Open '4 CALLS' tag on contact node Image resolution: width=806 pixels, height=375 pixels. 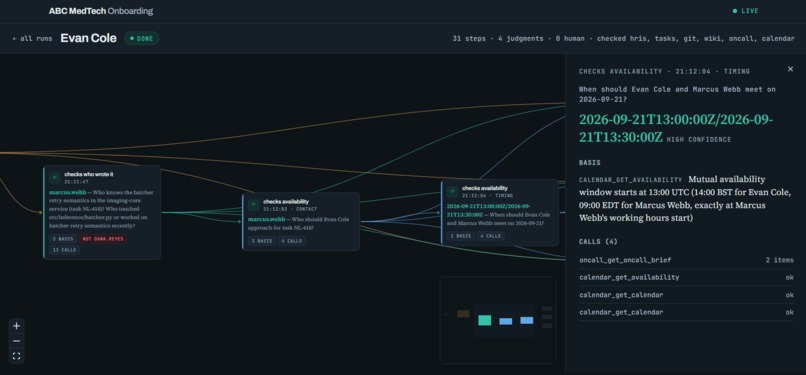[291, 241]
